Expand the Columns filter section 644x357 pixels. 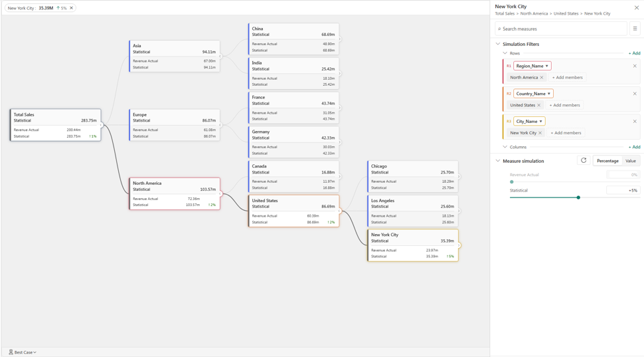pos(505,147)
